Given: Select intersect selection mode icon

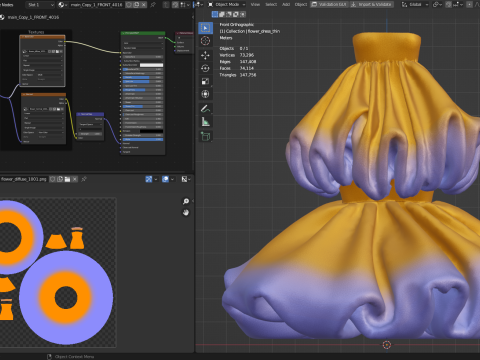Looking at the screenshot, I should (x=243, y=14).
